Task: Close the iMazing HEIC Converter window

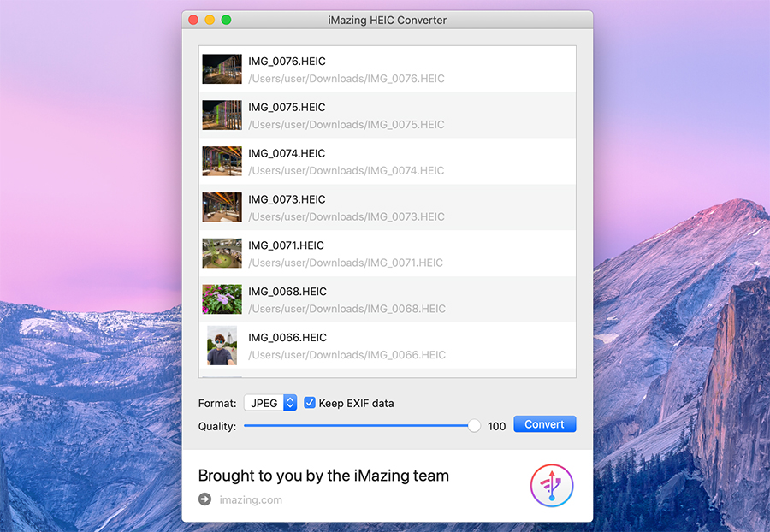Action: (x=193, y=20)
